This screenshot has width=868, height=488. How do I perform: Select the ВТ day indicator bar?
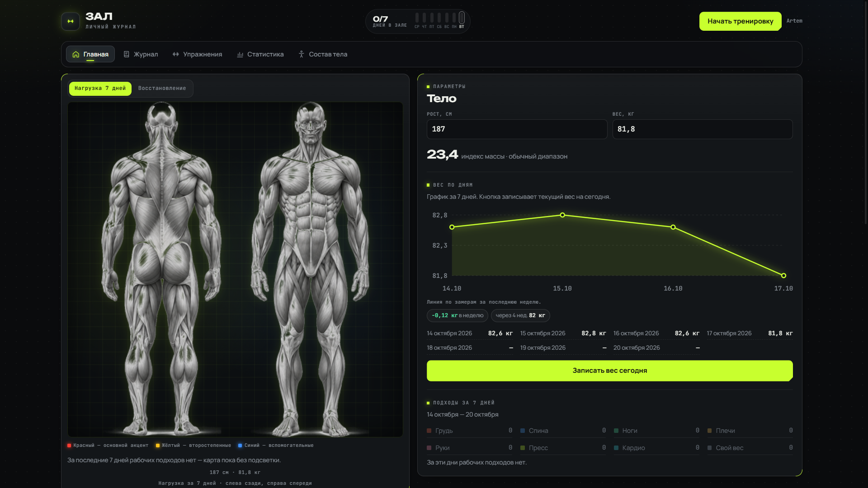click(x=462, y=18)
